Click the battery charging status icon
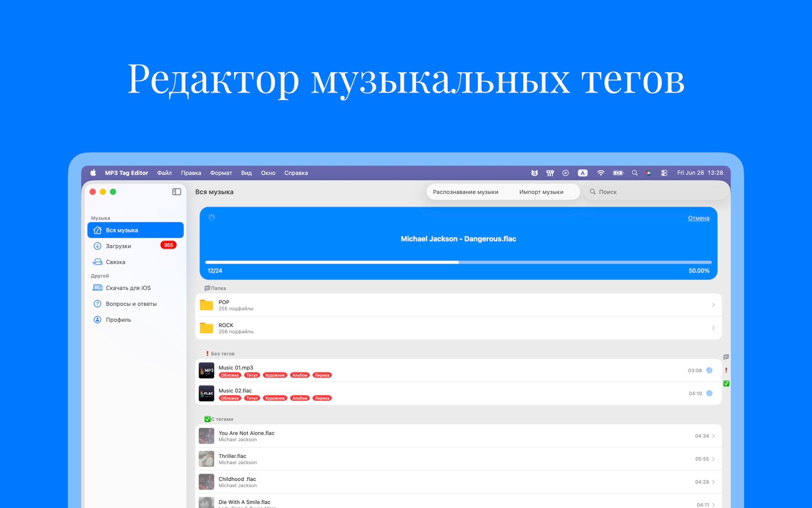812x508 pixels. coord(618,173)
